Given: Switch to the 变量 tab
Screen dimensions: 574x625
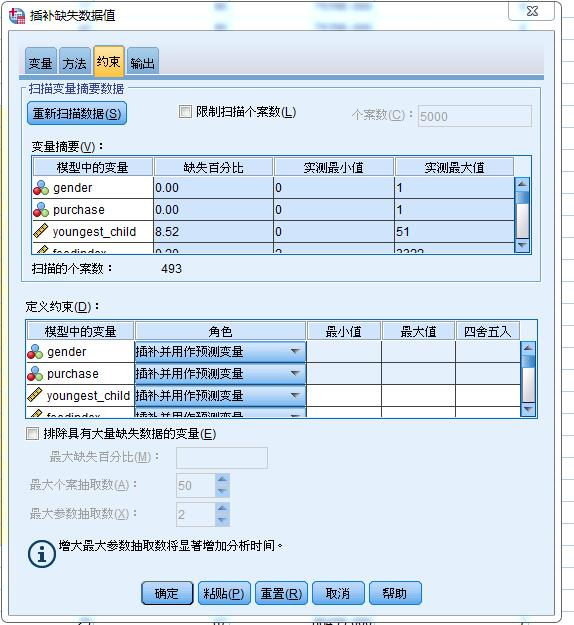Looking at the screenshot, I should 41,61.
